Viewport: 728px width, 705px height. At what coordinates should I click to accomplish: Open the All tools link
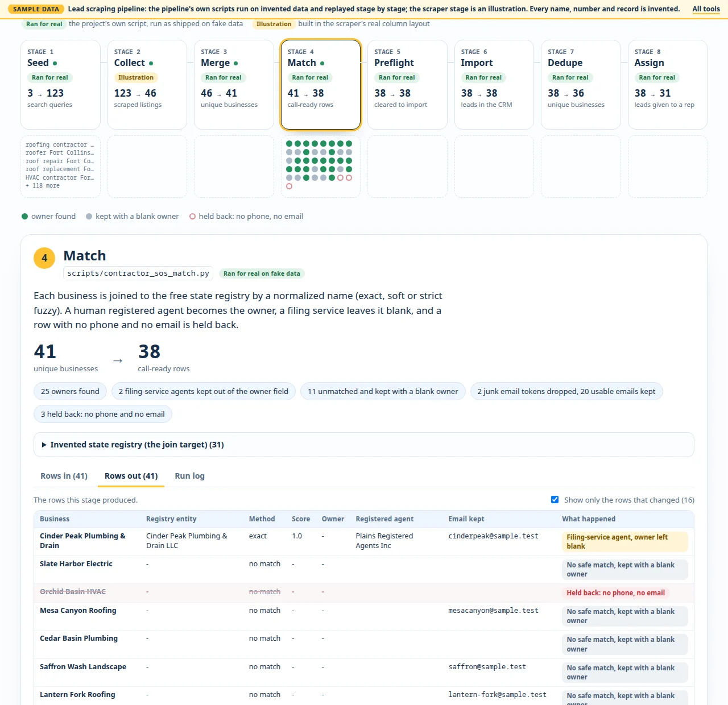(x=706, y=9)
